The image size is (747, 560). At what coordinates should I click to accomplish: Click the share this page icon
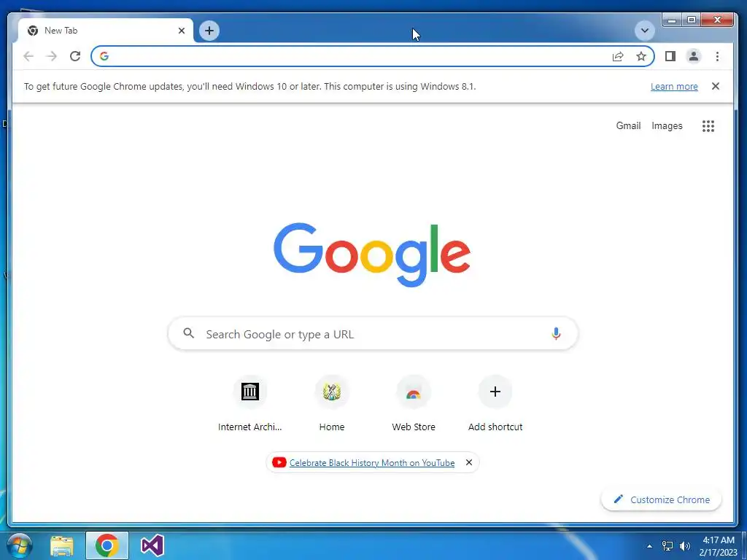coord(618,57)
